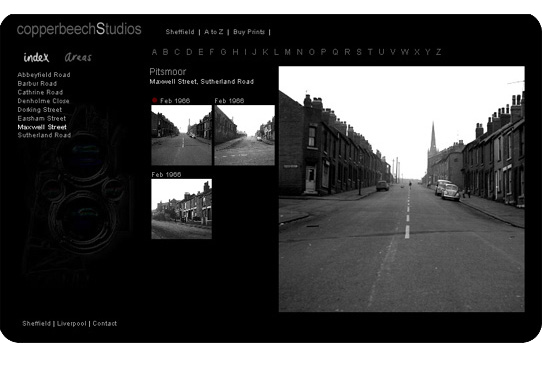Jump to letter N in alphabet index
Viewport: 542px width, 369px height.
pyautogui.click(x=299, y=52)
